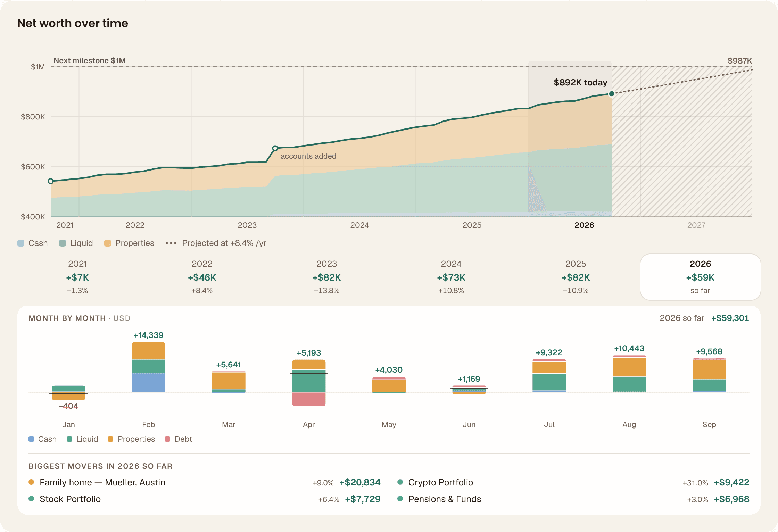This screenshot has height=532, width=778.
Task: Open the Family home — Mueller, Austin mover
Action: (x=205, y=482)
